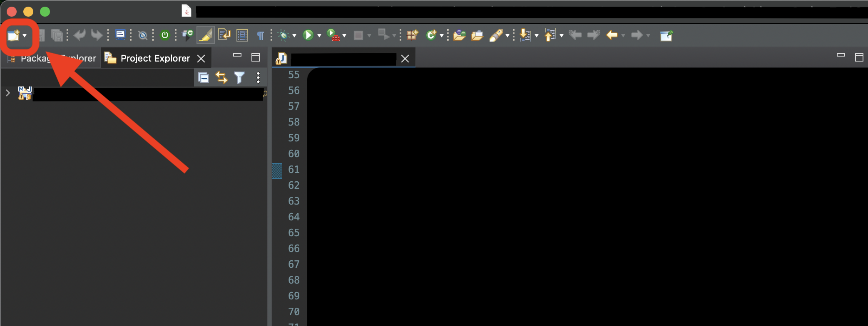Click the gray Forward navigation arrow
The height and width of the screenshot is (326, 868).
[x=637, y=35]
